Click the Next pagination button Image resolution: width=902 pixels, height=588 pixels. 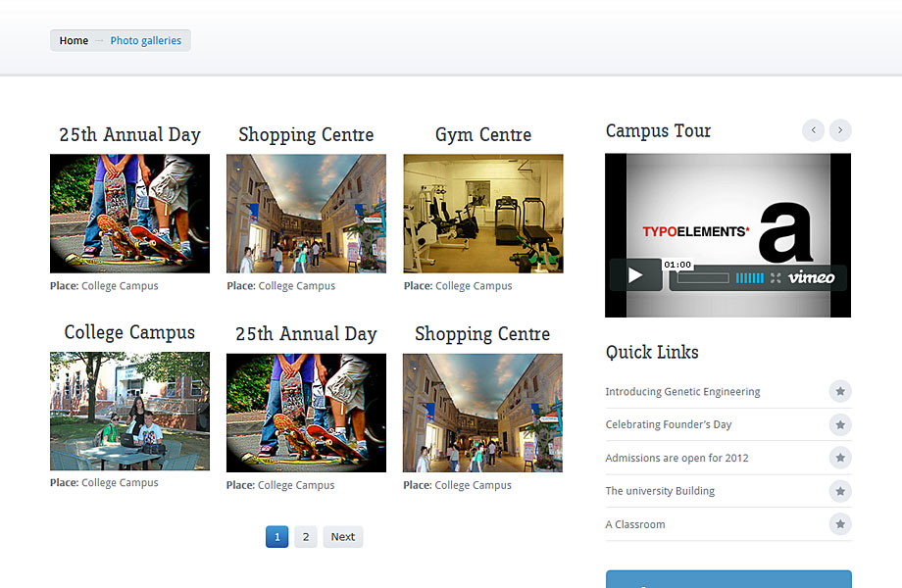point(343,537)
